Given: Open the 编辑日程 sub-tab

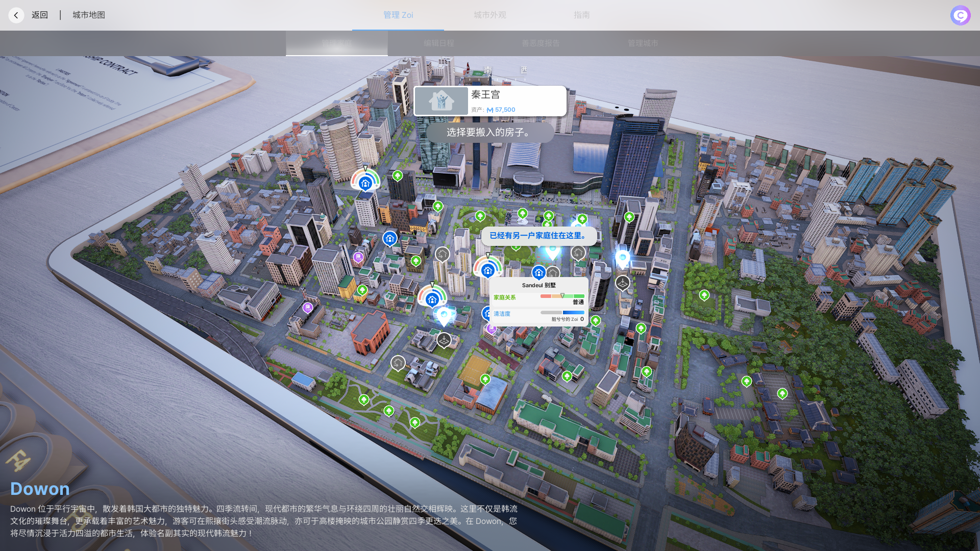Looking at the screenshot, I should click(x=439, y=43).
